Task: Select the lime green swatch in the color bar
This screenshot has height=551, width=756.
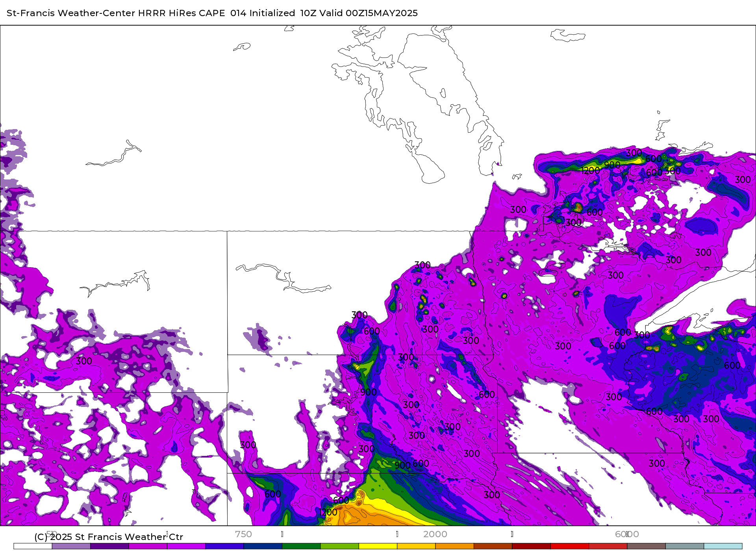Action: point(339,546)
